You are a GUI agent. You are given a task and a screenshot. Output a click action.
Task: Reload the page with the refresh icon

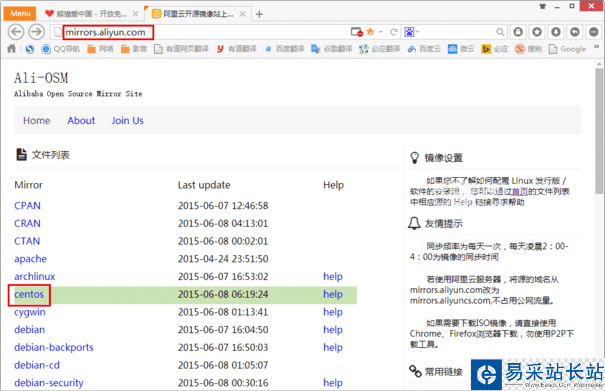[x=394, y=32]
